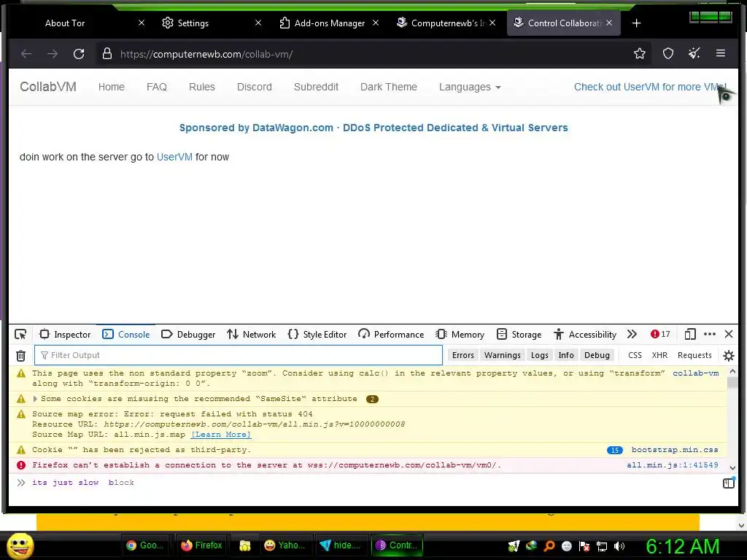The width and height of the screenshot is (747, 560).
Task: Click the magnifier tray icon
Action: click(549, 546)
